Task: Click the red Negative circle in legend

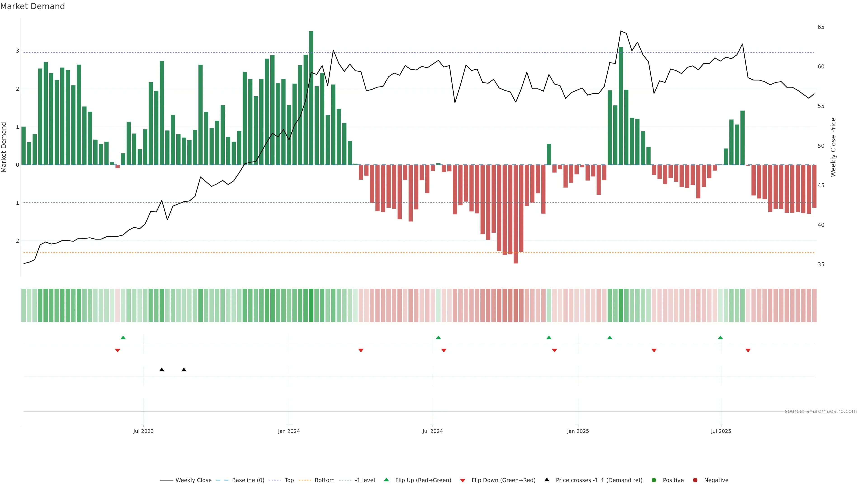Action: coord(695,480)
